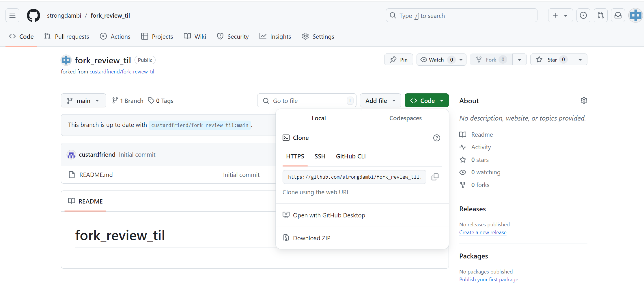Image resolution: width=644 pixels, height=305 pixels.
Task: Click the repository avatar next to fork_review_til
Action: tap(66, 60)
